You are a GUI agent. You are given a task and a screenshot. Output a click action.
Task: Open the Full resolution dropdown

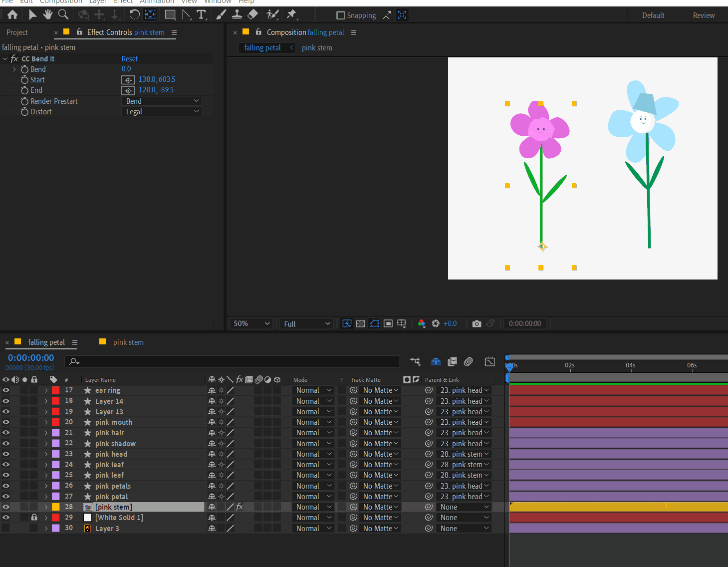[306, 323]
